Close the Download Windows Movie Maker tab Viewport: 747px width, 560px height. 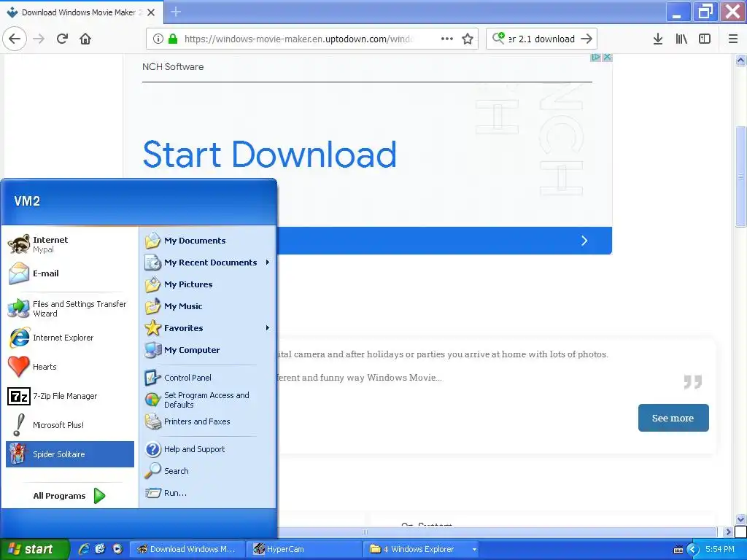151,12
